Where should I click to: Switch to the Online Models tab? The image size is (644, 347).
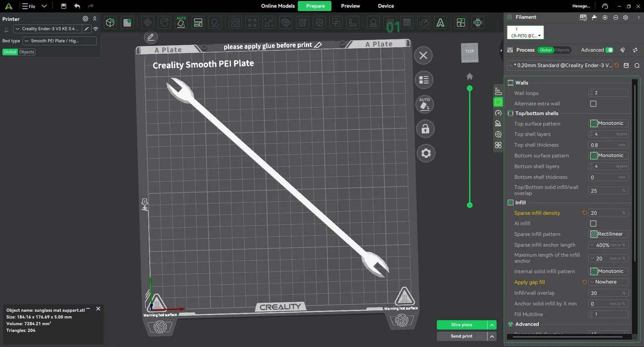click(278, 6)
